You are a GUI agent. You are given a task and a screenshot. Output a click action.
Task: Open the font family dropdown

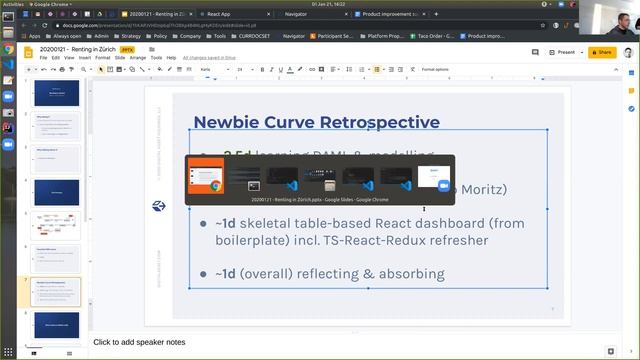215,69
